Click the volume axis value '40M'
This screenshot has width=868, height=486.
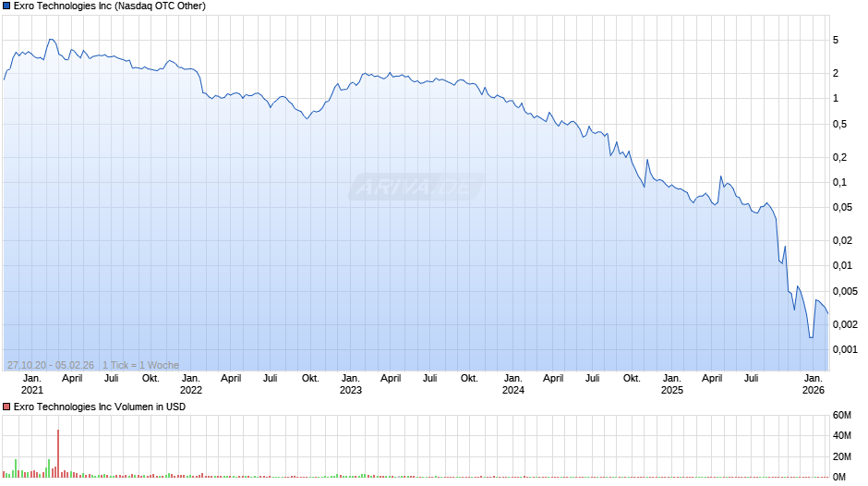[x=842, y=435]
